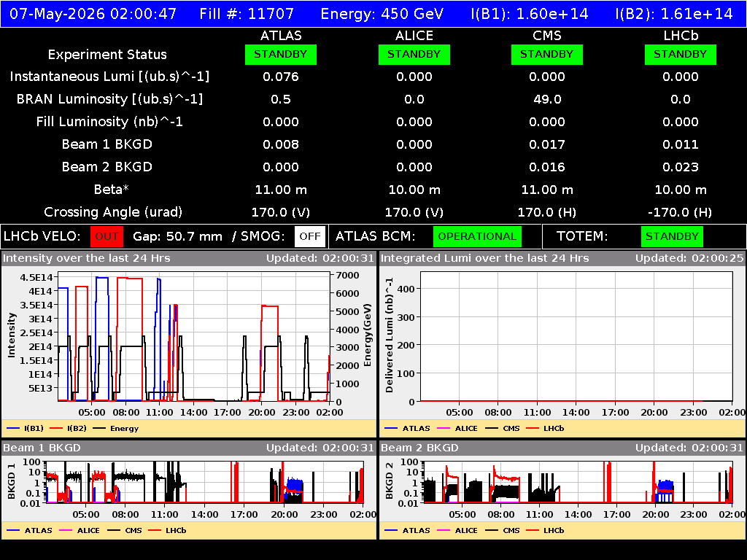Click LHCb crossing angle -170.0 (H)
The image size is (747, 560).
pos(681,212)
